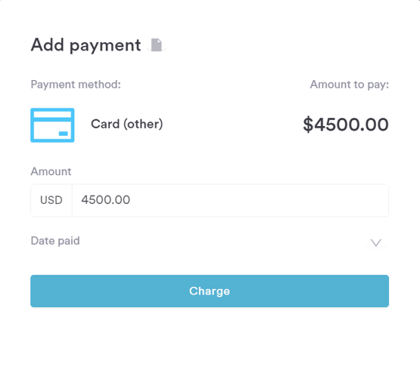
Task: Select the blue credit card icon
Action: coord(52,125)
